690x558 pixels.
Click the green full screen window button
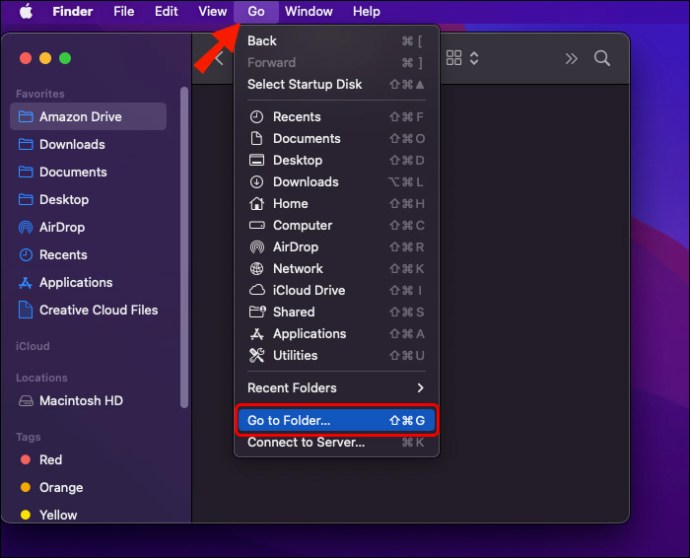pyautogui.click(x=65, y=58)
